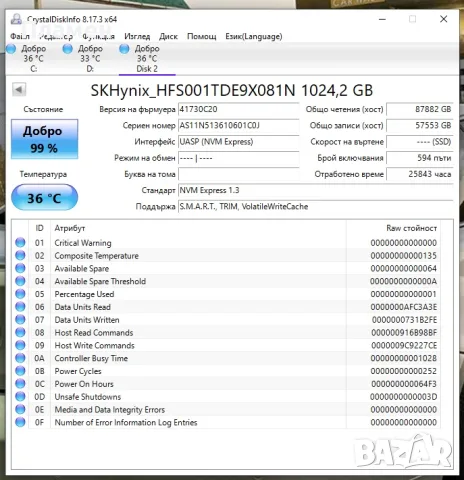Click the status orb for Error Information Log Entries
The height and width of the screenshot is (480, 464).
(20, 422)
